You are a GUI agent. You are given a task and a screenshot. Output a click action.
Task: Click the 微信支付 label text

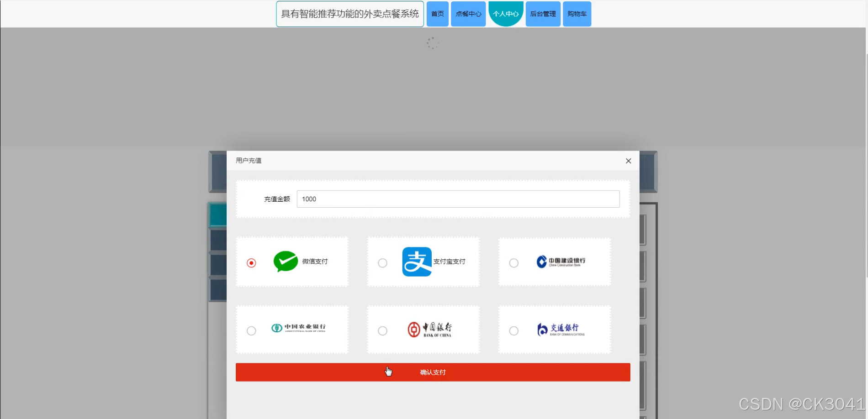click(x=315, y=262)
